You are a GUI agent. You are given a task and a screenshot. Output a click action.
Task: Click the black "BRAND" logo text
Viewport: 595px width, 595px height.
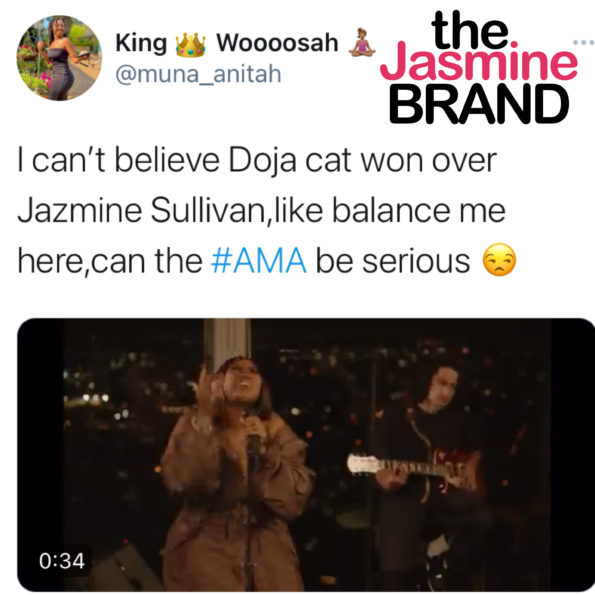tap(479, 104)
